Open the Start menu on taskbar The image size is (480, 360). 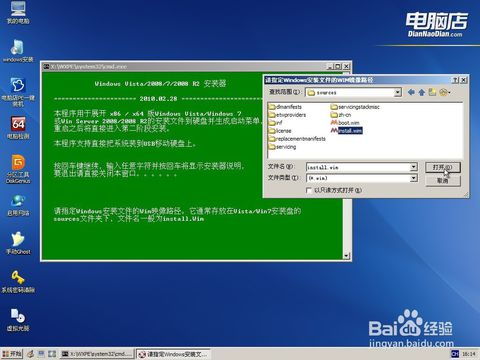pyautogui.click(x=12, y=354)
